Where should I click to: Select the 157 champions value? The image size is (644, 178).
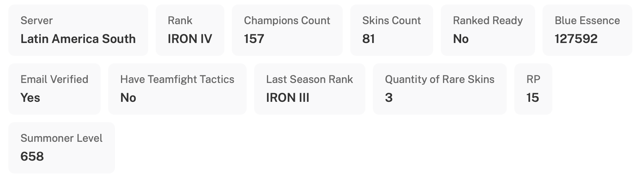pos(254,39)
